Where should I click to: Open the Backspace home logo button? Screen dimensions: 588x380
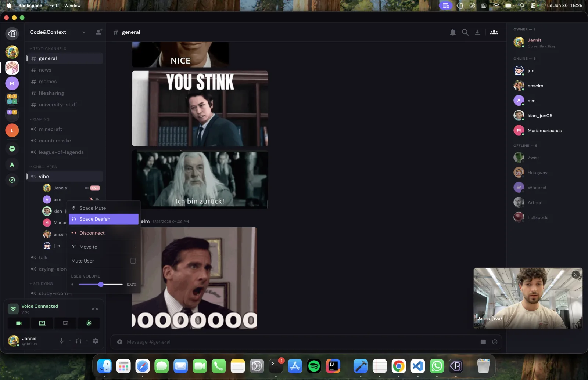pos(12,34)
